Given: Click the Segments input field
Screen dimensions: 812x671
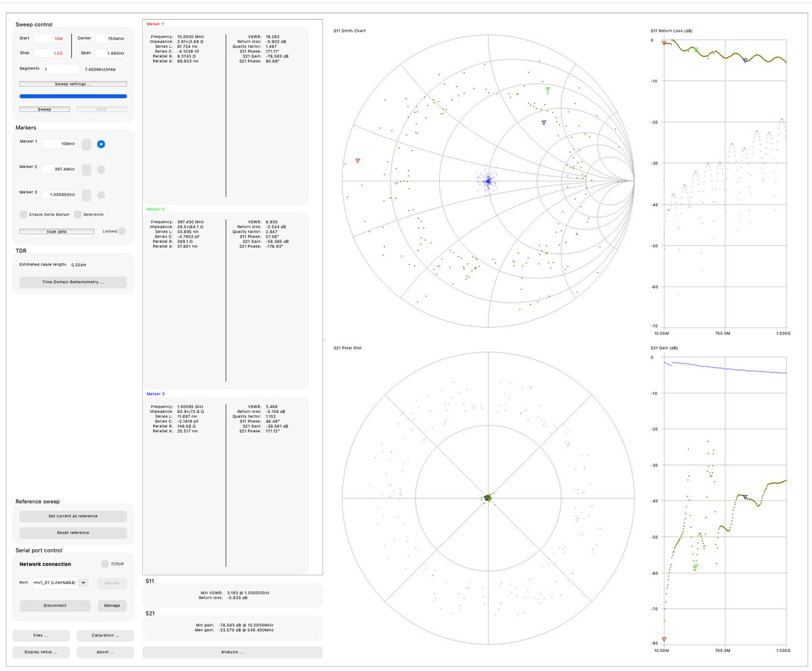Looking at the screenshot, I should [x=61, y=69].
